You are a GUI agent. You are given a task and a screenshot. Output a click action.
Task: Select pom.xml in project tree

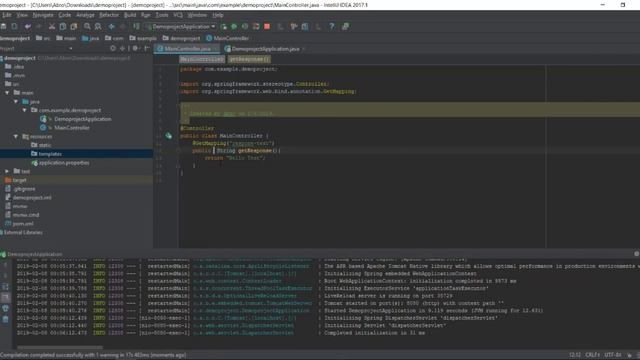[x=19, y=224]
